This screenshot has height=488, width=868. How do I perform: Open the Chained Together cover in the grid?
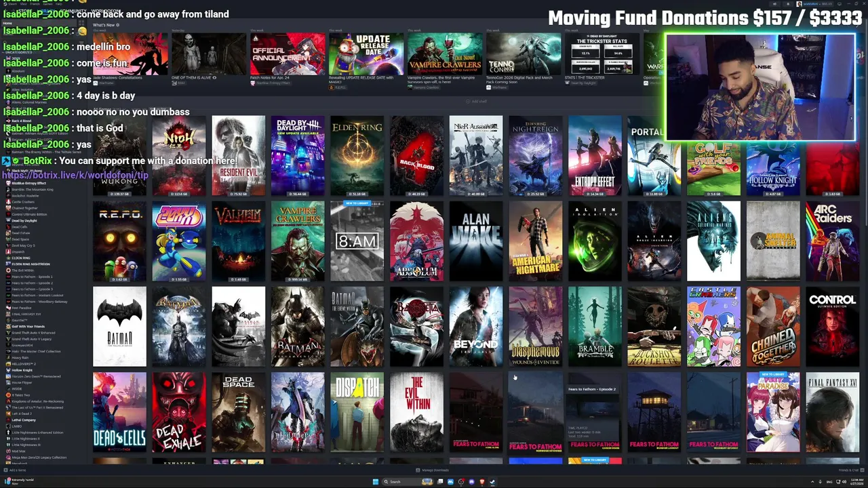773,327
